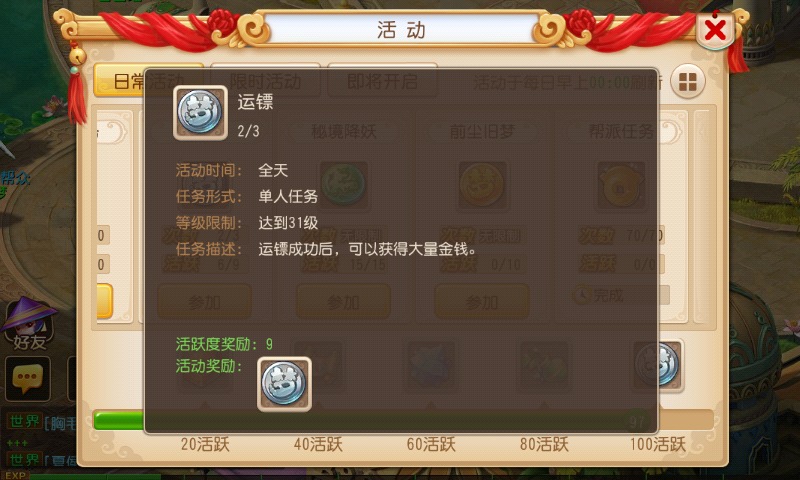Click the green activity progress bar
The width and height of the screenshot is (800, 480).
click(x=403, y=420)
